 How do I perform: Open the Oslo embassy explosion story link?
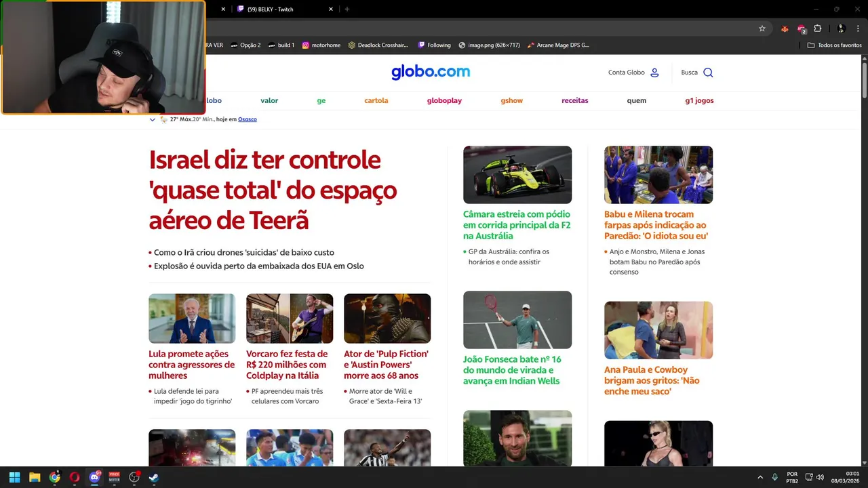pos(259,266)
